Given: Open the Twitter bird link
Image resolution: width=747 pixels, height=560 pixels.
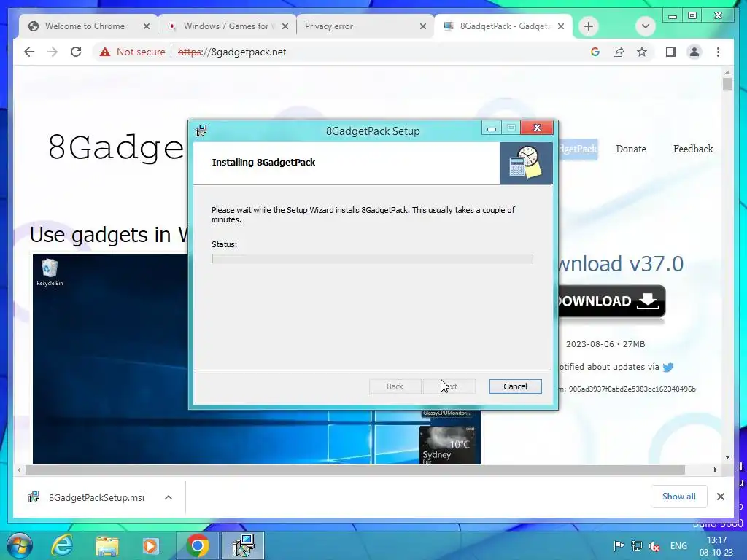Looking at the screenshot, I should [668, 367].
